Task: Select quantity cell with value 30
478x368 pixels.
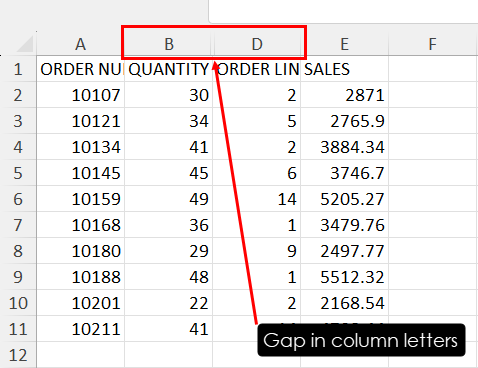Action: tap(169, 95)
